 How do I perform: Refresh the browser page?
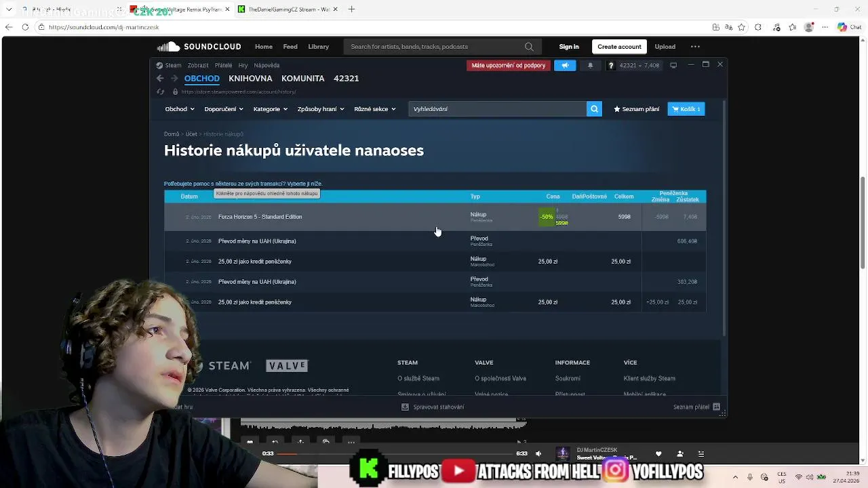[25, 27]
